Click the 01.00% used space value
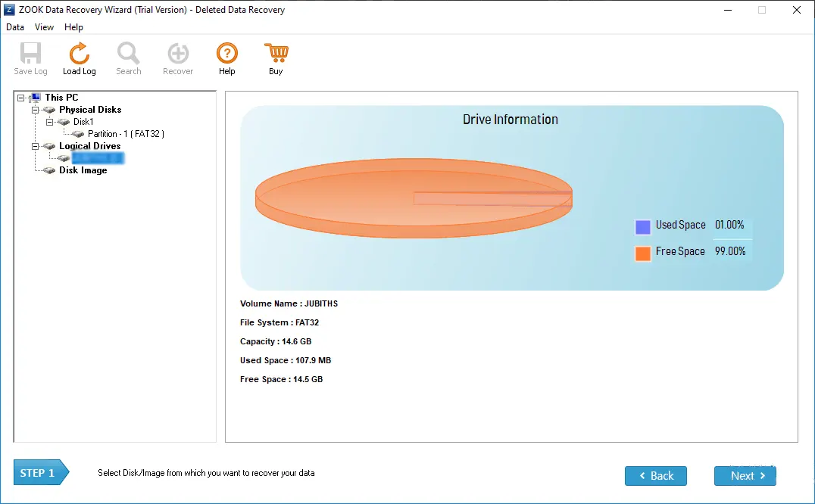815x504 pixels. [x=729, y=225]
